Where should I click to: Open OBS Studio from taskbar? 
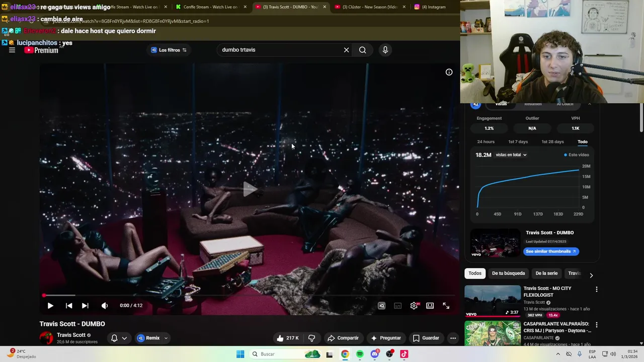pos(389,354)
